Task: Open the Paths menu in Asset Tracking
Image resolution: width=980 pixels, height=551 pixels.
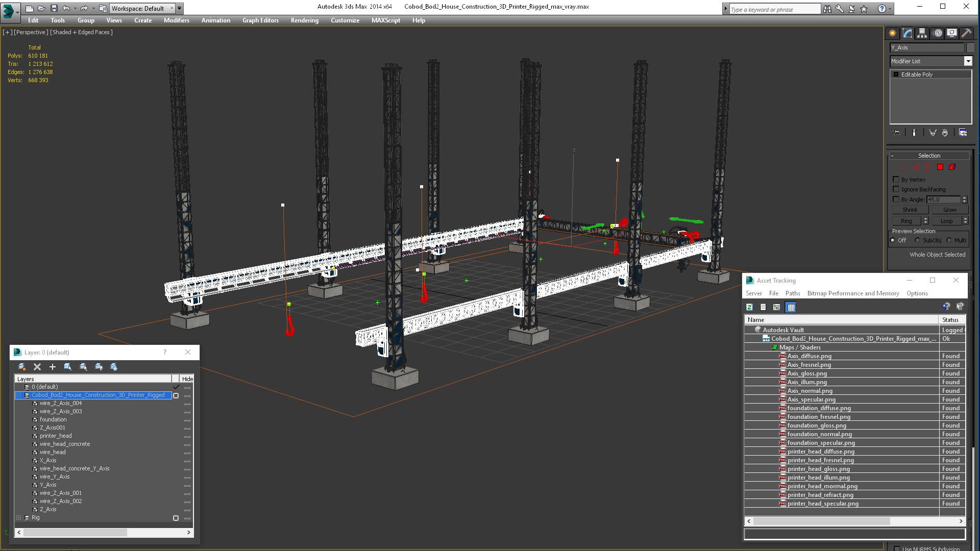Action: coord(792,293)
